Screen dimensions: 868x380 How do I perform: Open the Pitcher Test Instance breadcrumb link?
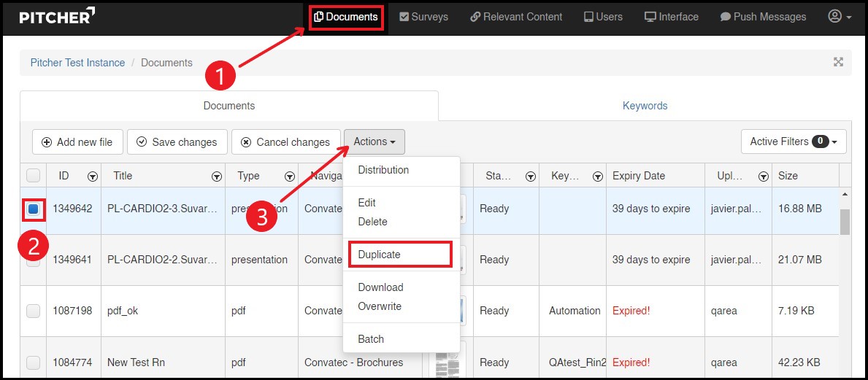pyautogui.click(x=77, y=63)
